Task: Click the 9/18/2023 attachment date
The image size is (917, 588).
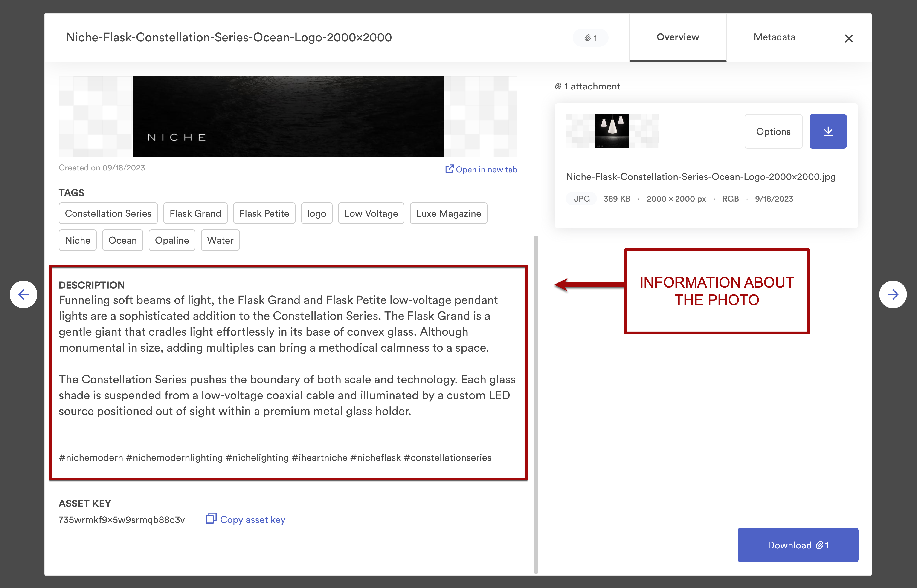Action: click(774, 199)
